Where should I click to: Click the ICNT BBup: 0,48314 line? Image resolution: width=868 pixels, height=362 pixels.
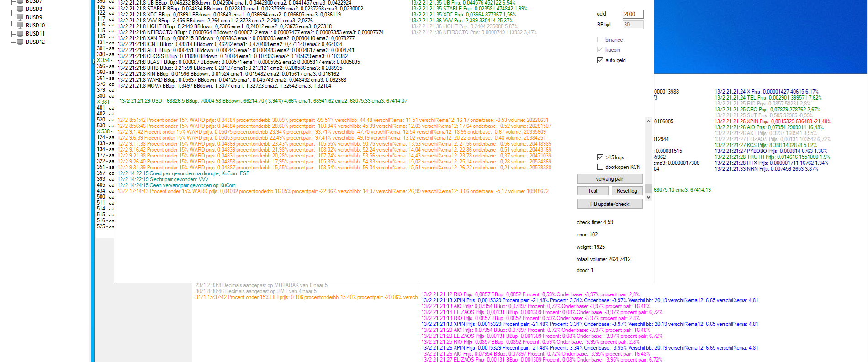[230, 44]
